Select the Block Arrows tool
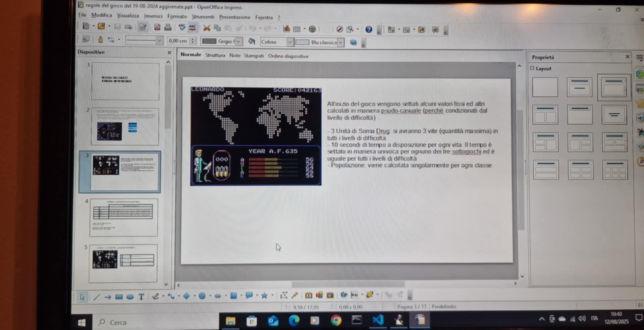 coord(218,296)
